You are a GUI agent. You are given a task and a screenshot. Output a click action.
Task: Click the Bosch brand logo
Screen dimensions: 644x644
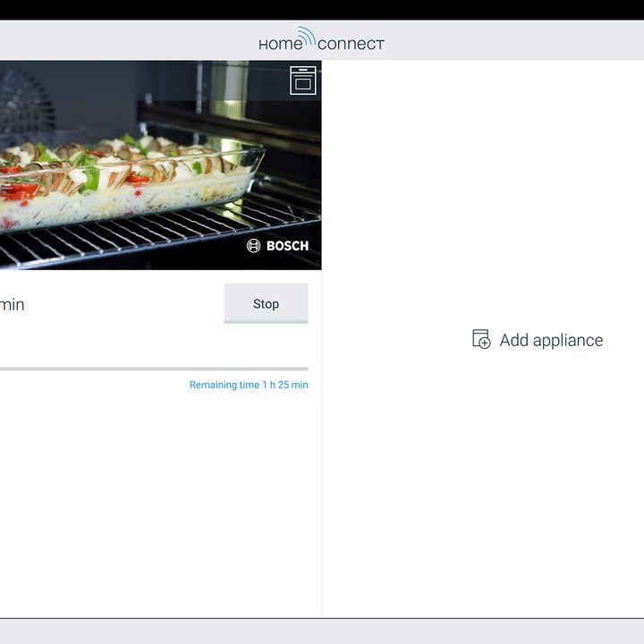tap(277, 246)
